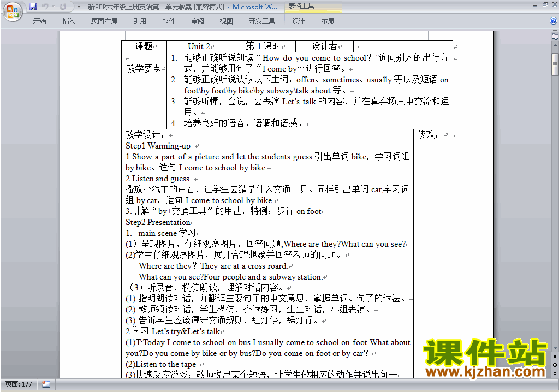
Task: Click the '(2)Listen to the tape' line
Action: coord(161,364)
